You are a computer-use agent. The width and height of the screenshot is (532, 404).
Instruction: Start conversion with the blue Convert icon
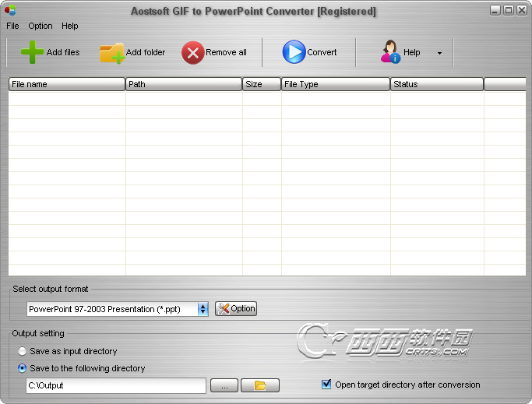294,52
